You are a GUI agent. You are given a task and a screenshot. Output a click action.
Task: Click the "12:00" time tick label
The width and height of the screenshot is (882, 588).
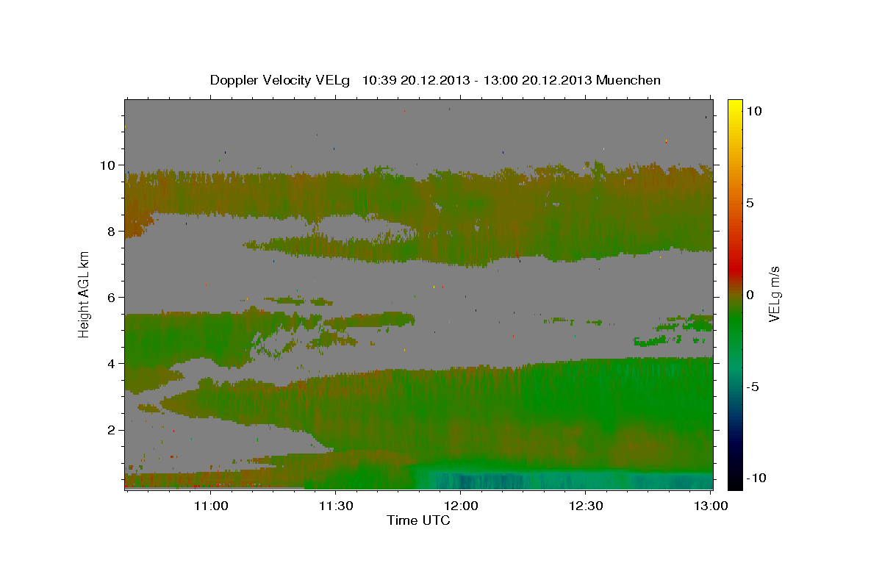tap(461, 506)
